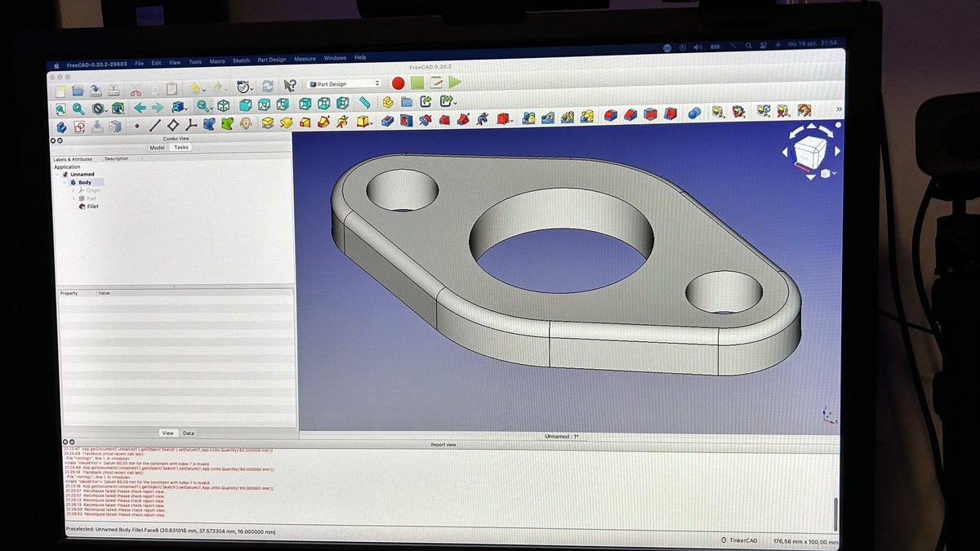This screenshot has height=551, width=980.
Task: Expand the Origin tree node
Action: (74, 191)
